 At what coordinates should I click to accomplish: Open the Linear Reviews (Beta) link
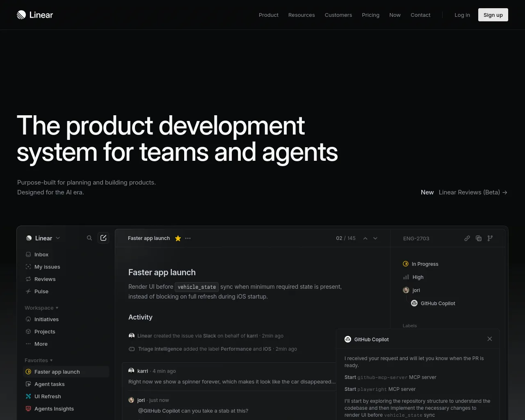click(x=472, y=192)
